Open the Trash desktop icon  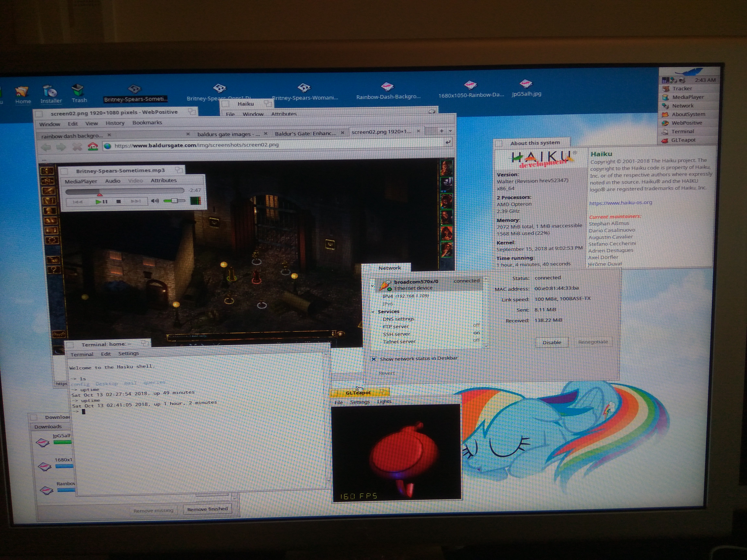(x=79, y=93)
